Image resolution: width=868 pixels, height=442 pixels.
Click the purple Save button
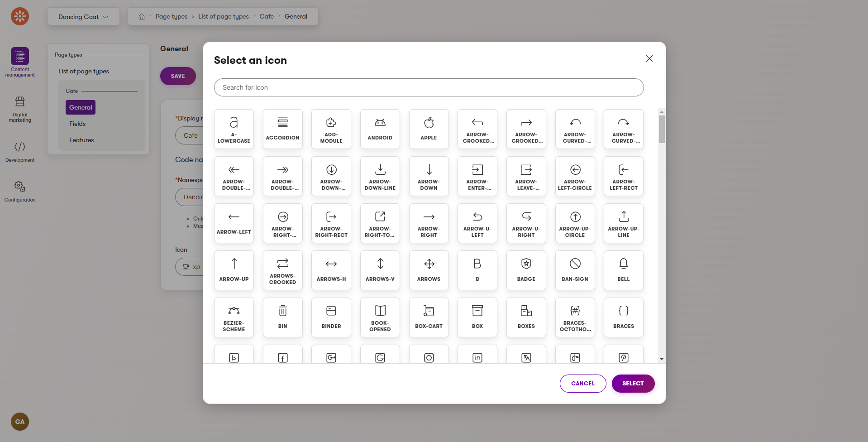pos(178,76)
